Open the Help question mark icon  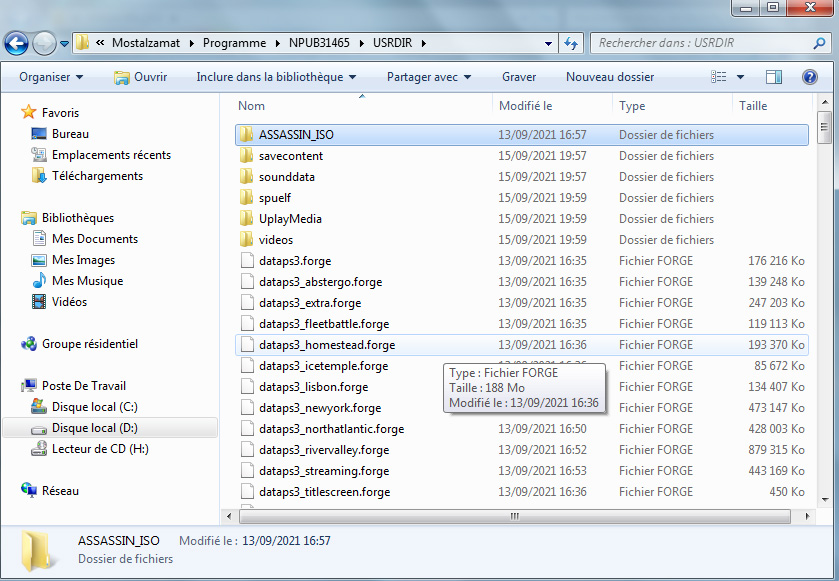click(x=809, y=77)
